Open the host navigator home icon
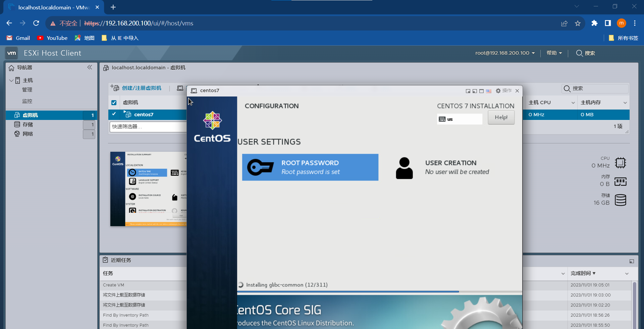 point(11,68)
